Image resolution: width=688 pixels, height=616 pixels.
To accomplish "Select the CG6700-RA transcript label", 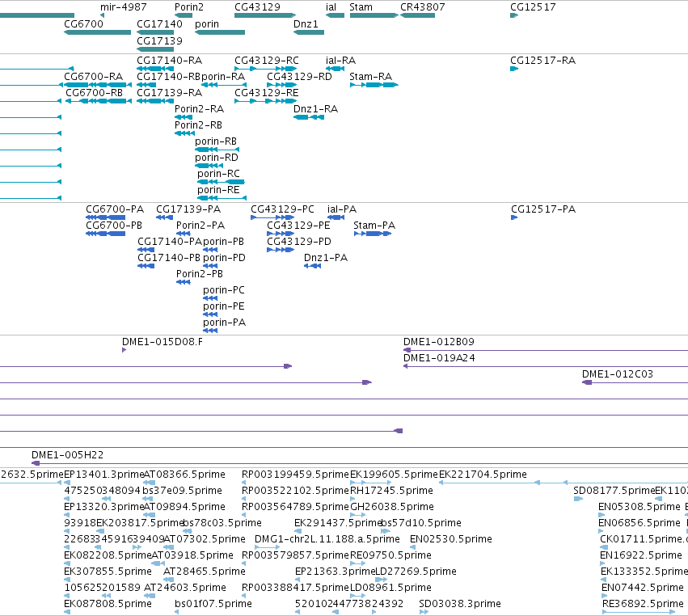I will pyautogui.click(x=93, y=77).
